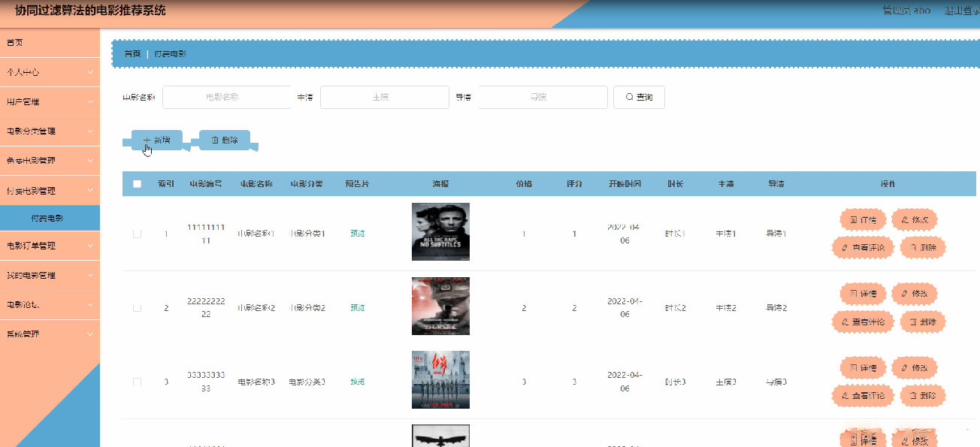Viewport: 980px width, 447px height.
Task: Click 修改 edit button for 电影名称3
Action: pos(915,368)
